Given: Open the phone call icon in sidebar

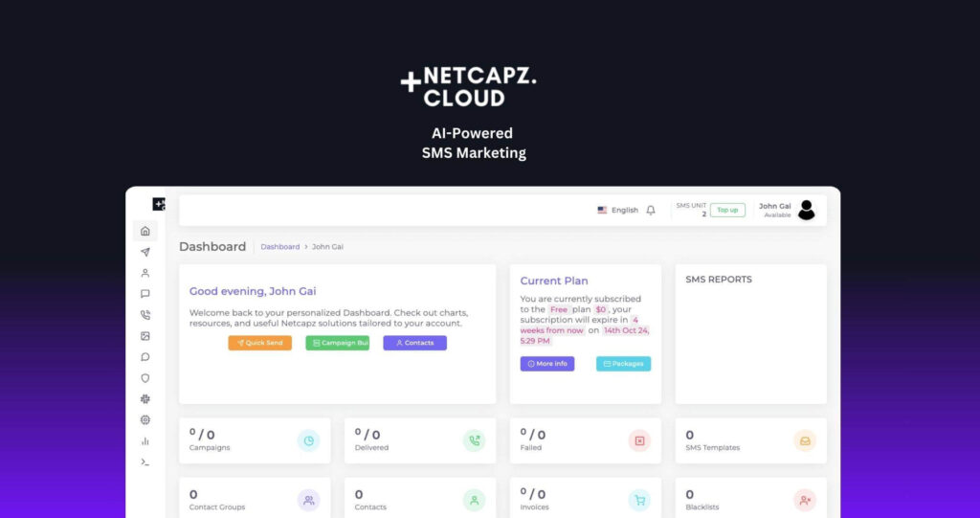Looking at the screenshot, I should tap(145, 315).
